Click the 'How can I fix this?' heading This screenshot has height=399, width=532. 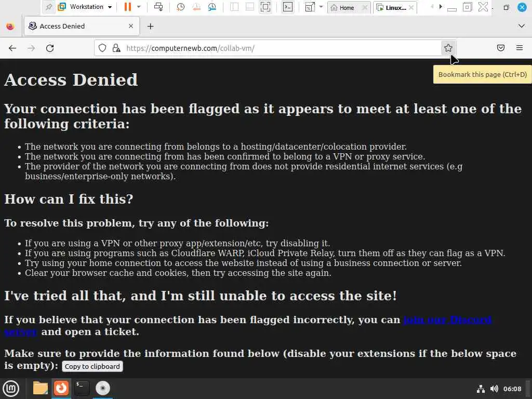click(69, 199)
